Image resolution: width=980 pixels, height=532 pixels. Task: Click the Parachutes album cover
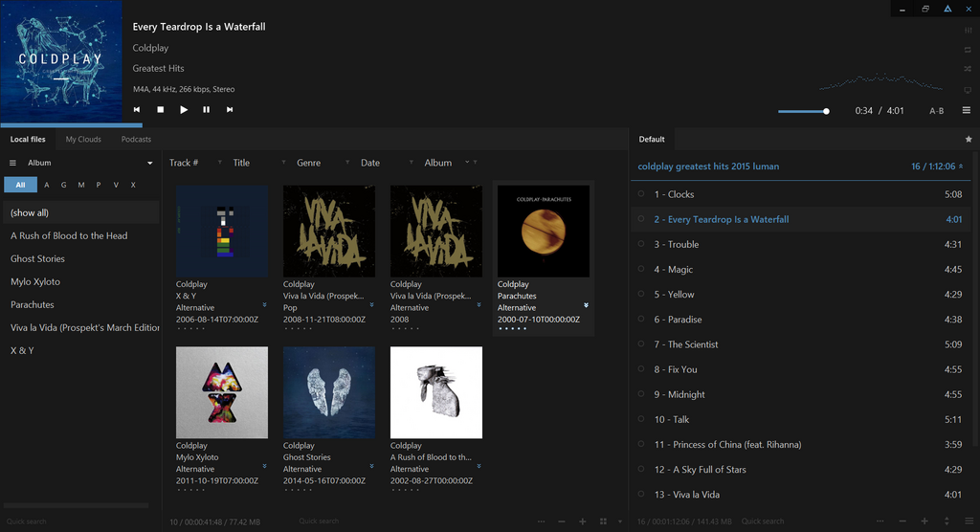pyautogui.click(x=544, y=232)
